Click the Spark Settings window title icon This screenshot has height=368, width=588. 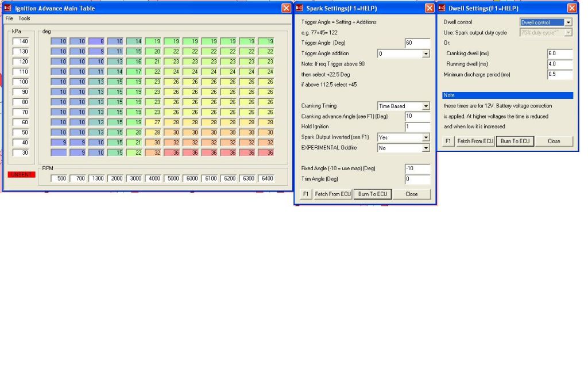point(299,9)
